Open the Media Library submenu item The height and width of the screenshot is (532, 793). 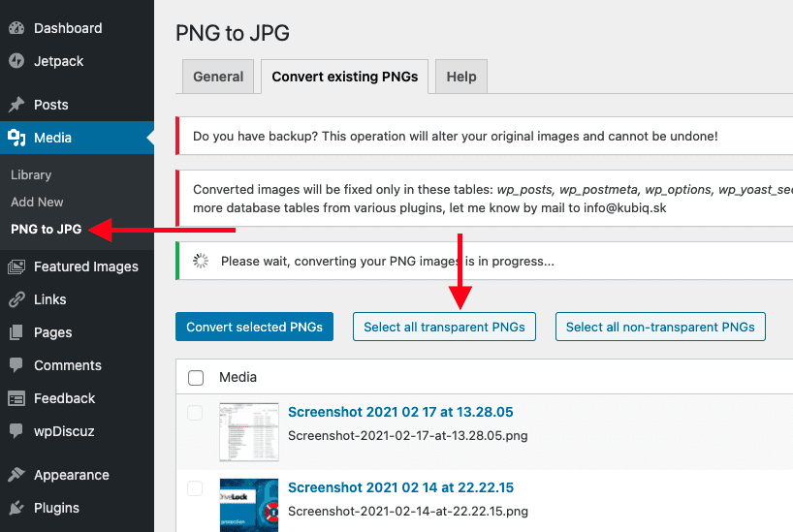pos(31,174)
